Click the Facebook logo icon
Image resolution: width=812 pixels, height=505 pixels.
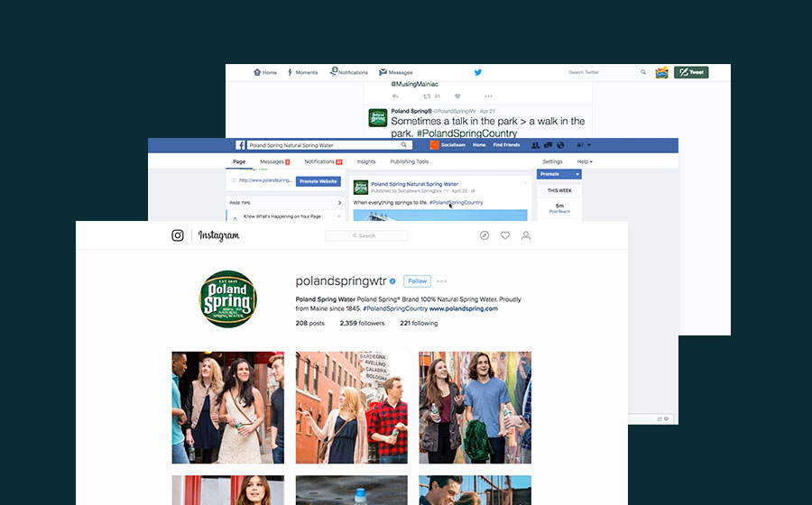coord(240,145)
